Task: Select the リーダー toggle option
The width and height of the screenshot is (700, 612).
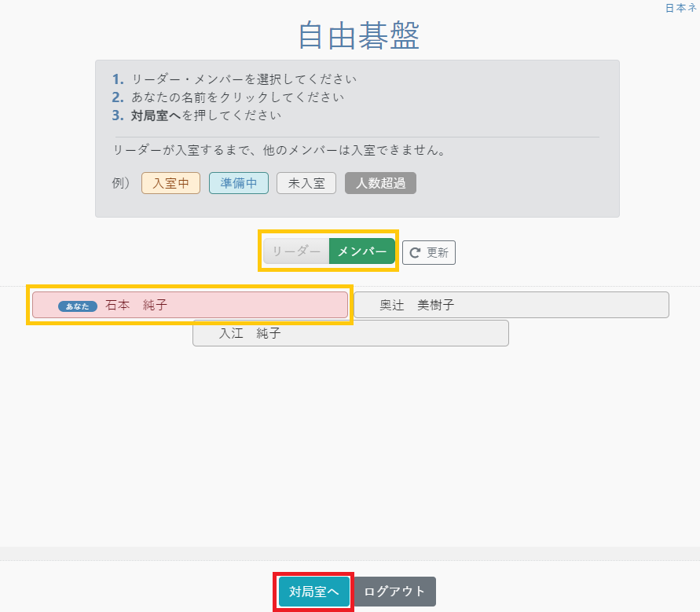Action: (296, 251)
